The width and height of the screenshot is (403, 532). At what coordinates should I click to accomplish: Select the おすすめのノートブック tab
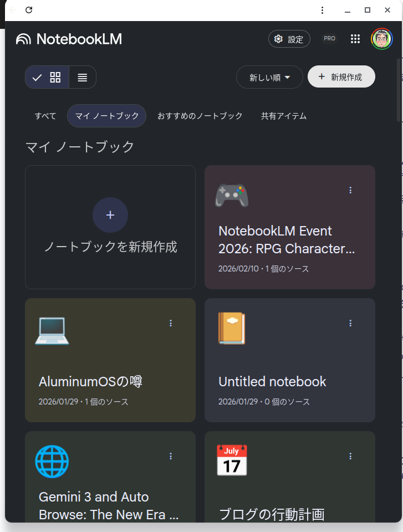200,116
